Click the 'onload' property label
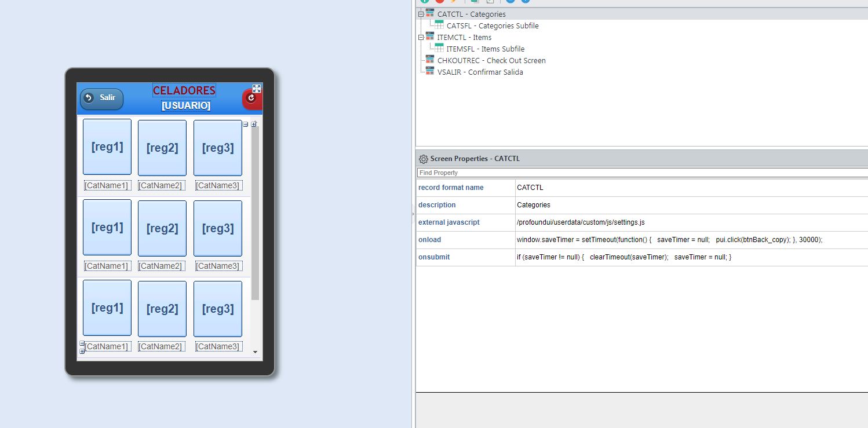The width and height of the screenshot is (868, 428). pos(429,240)
